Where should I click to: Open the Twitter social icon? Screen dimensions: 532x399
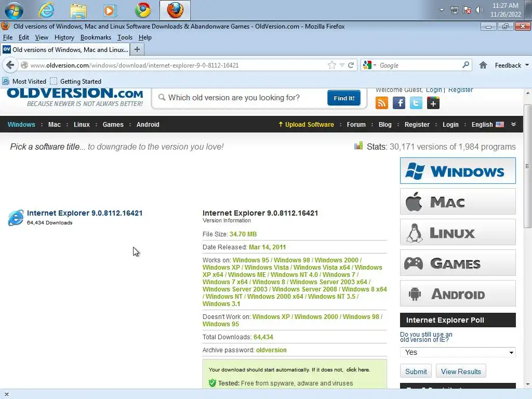click(416, 103)
